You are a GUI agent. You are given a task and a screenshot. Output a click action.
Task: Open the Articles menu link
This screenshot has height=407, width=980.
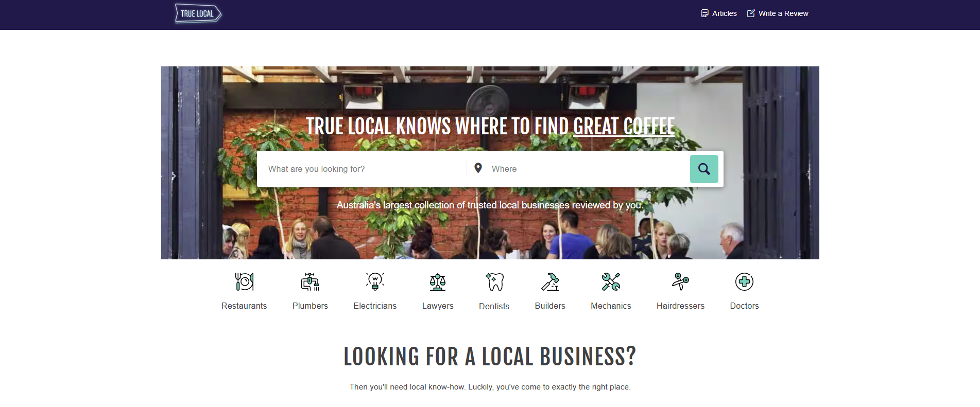tap(719, 13)
